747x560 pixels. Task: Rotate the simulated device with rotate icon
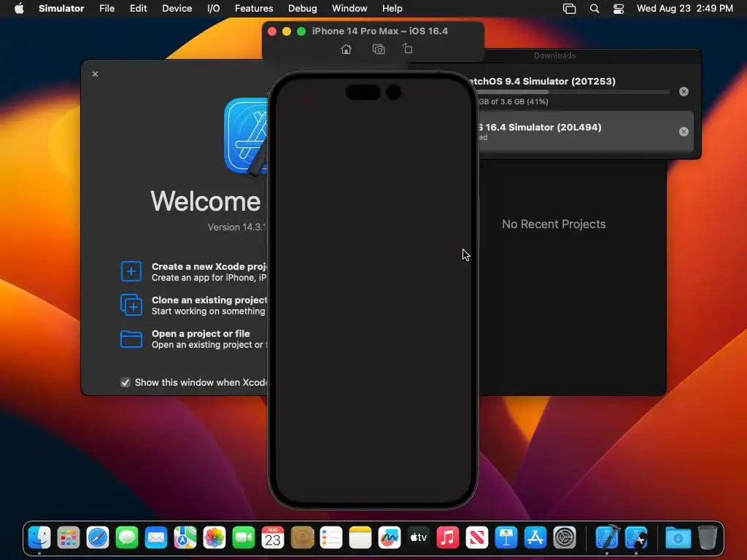pos(407,49)
